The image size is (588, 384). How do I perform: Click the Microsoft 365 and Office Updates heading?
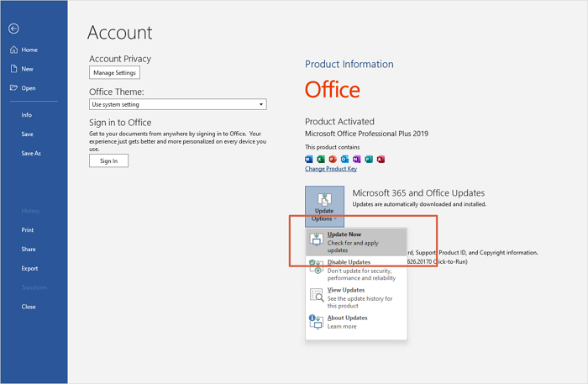coord(418,192)
